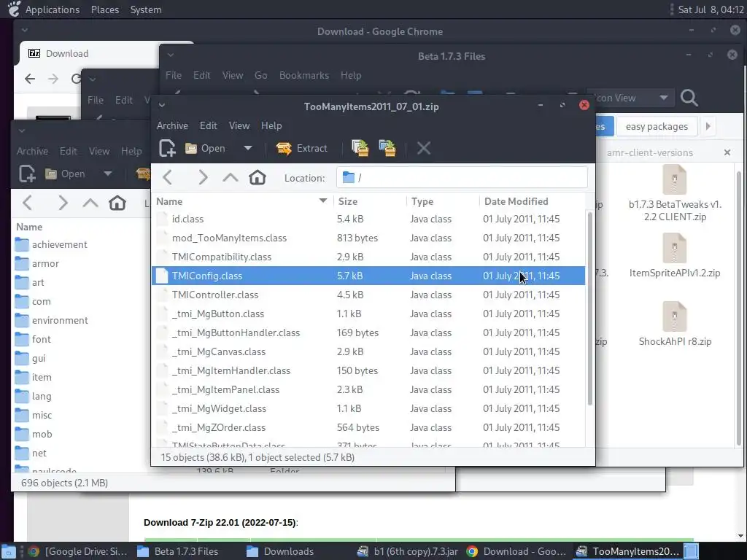Go back in left archive window
747x560 pixels.
click(x=27, y=203)
